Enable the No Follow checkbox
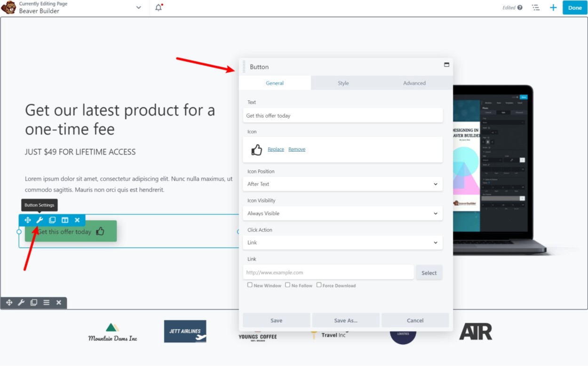 pos(287,285)
